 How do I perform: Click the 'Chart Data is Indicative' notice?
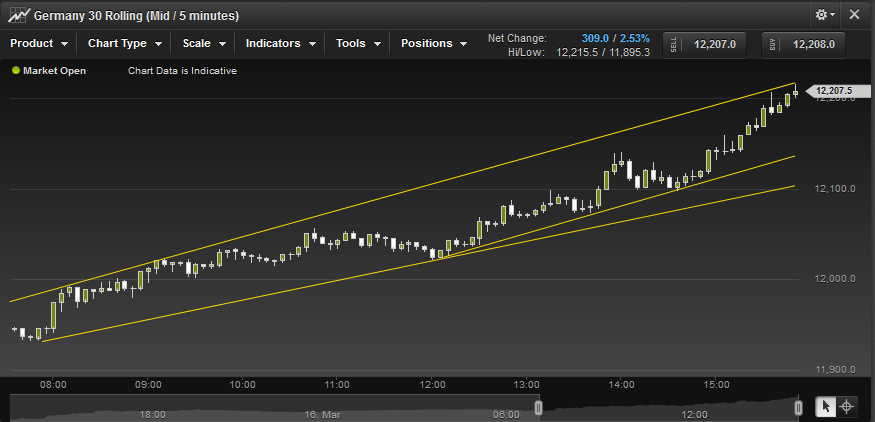pos(182,71)
